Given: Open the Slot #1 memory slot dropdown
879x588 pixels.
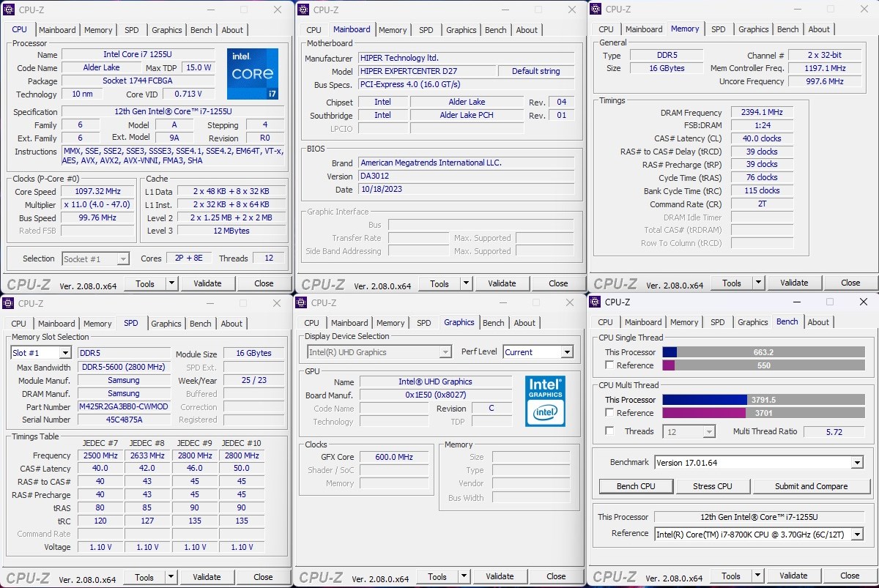Looking at the screenshot, I should 65,353.
